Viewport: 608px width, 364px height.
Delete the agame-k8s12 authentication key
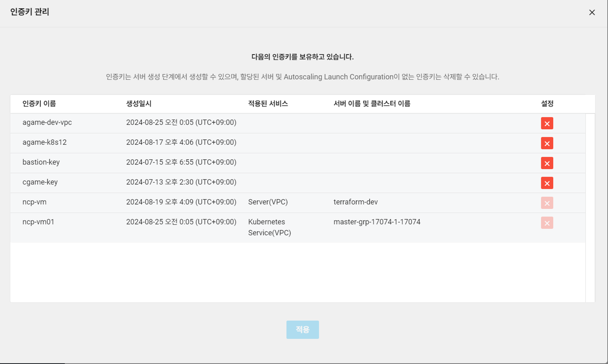pyautogui.click(x=547, y=143)
